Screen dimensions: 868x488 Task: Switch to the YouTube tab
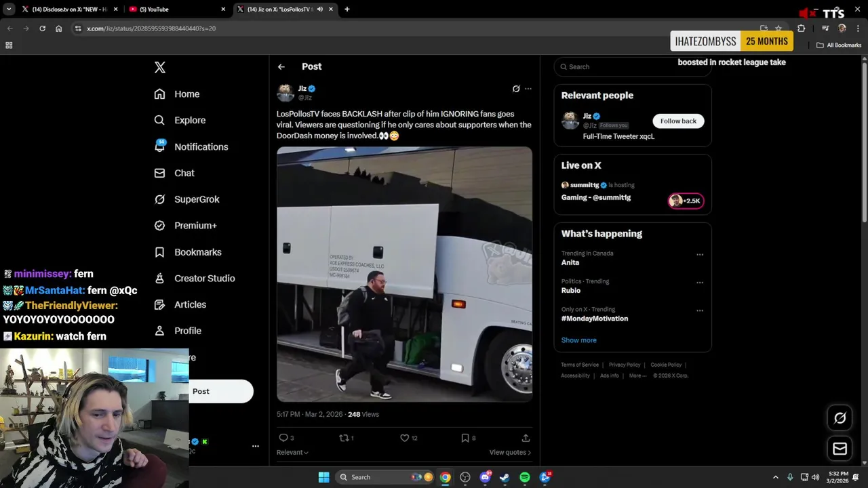click(x=176, y=9)
